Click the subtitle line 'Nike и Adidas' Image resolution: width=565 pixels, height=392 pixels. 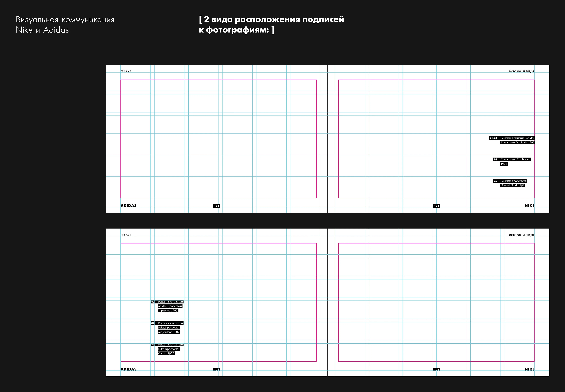[42, 30]
